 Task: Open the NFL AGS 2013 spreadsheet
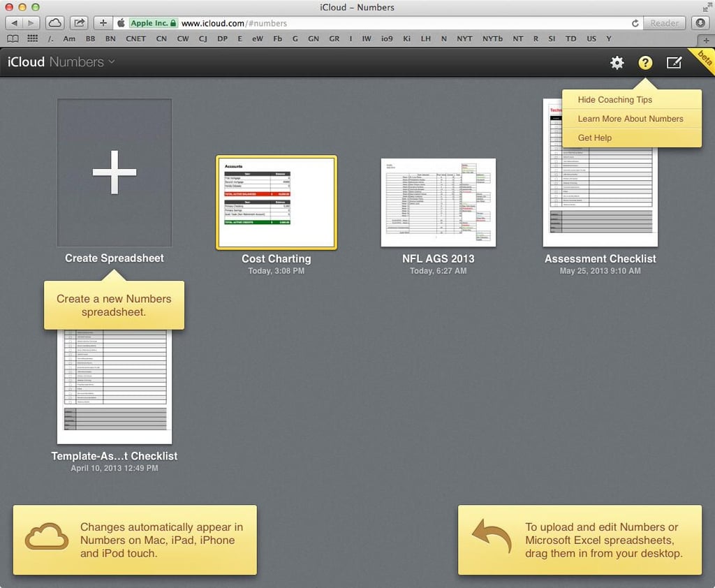438,203
